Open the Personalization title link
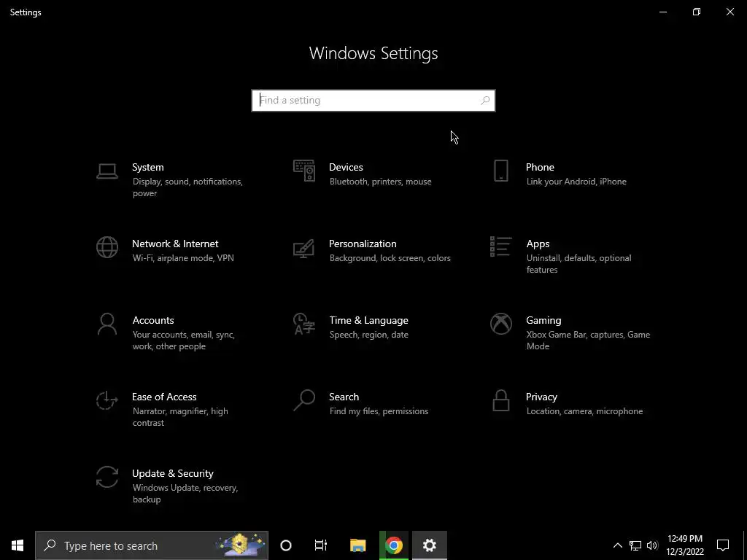747x560 pixels. [363, 244]
